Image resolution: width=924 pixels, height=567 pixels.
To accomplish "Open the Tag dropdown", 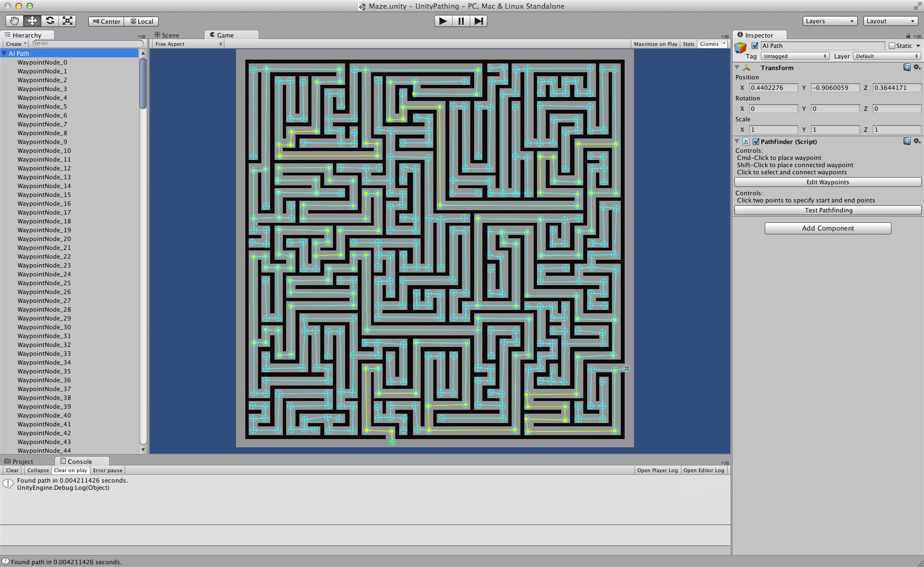I will coord(795,56).
